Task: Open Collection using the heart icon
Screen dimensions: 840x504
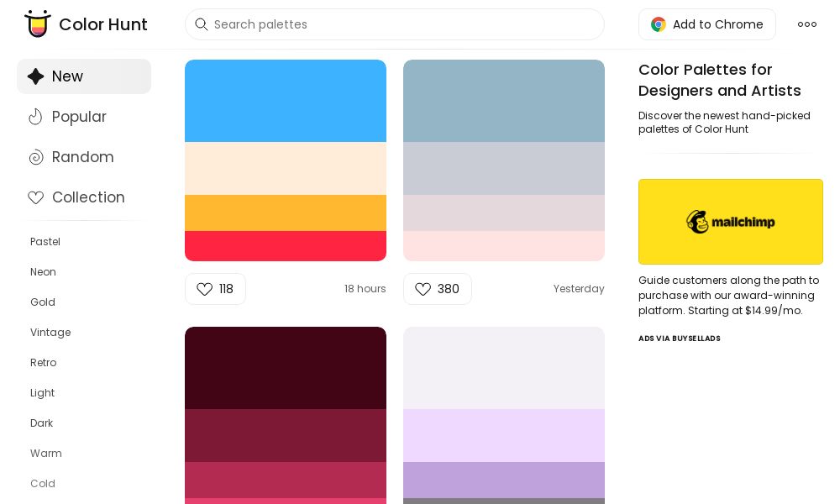Action: coord(36,197)
